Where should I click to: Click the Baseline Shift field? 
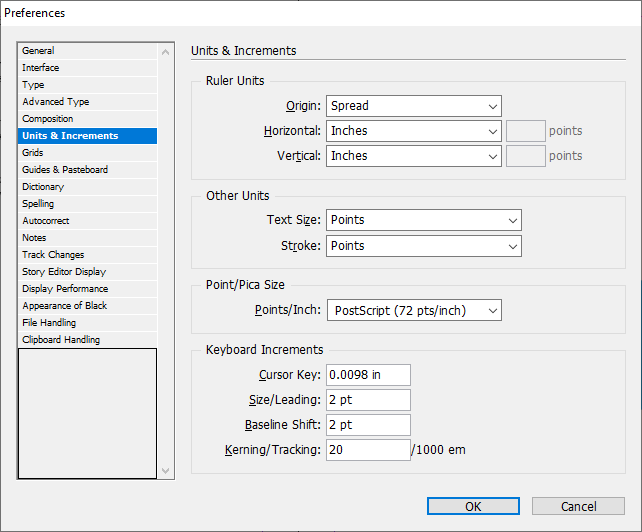(368, 425)
